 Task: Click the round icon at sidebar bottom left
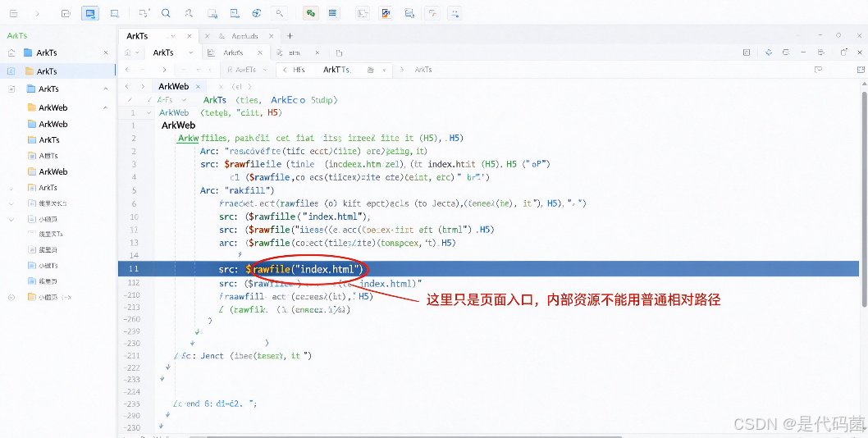11,298
